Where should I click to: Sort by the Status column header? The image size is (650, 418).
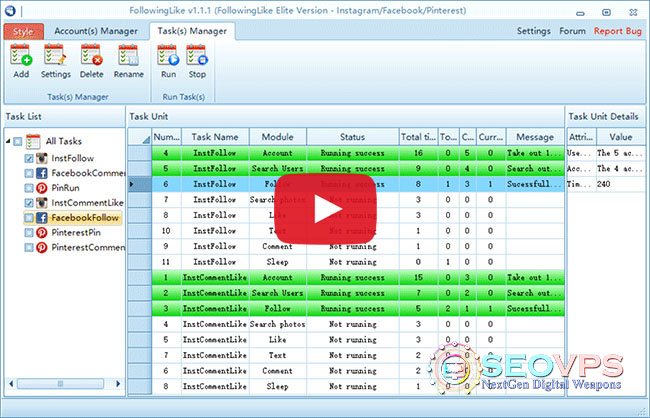point(353,137)
